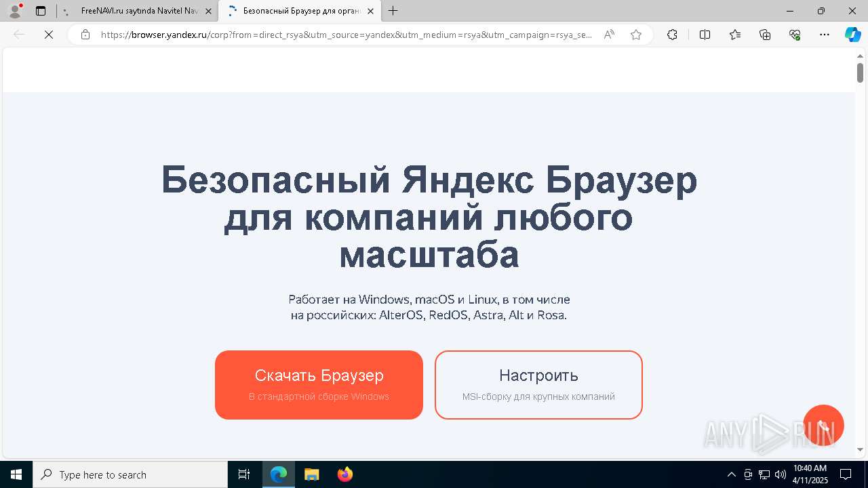This screenshot has width=868, height=488.
Task: Add this page to favorites with the star
Action: (636, 35)
